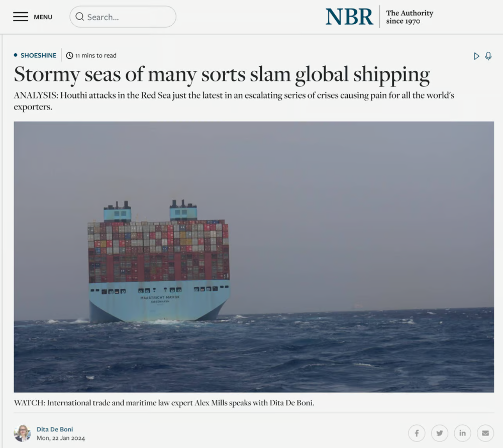Image resolution: width=503 pixels, height=448 pixels.
Task: Click The Authority since 1970 tagline
Action: [410, 17]
